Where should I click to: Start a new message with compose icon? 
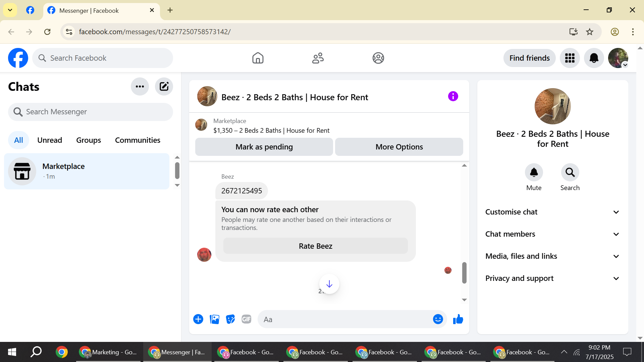(164, 86)
